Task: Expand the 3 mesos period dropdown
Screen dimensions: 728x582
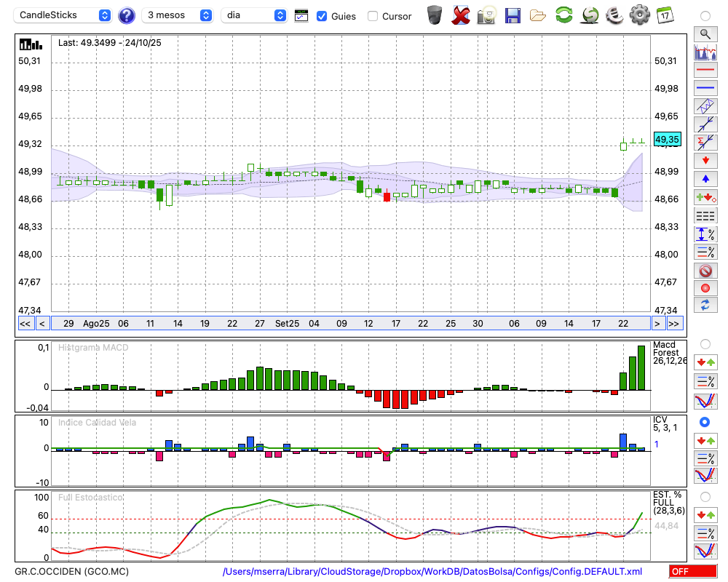Action: [178, 15]
